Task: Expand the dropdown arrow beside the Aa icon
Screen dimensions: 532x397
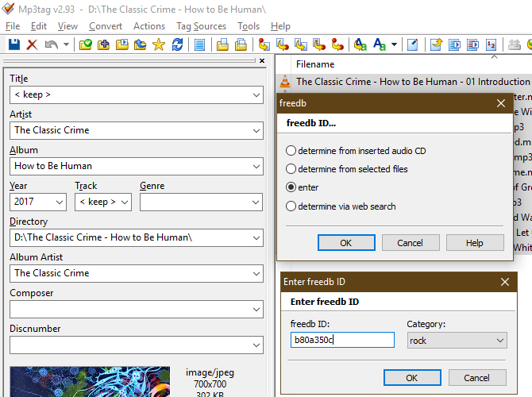Action: point(395,44)
